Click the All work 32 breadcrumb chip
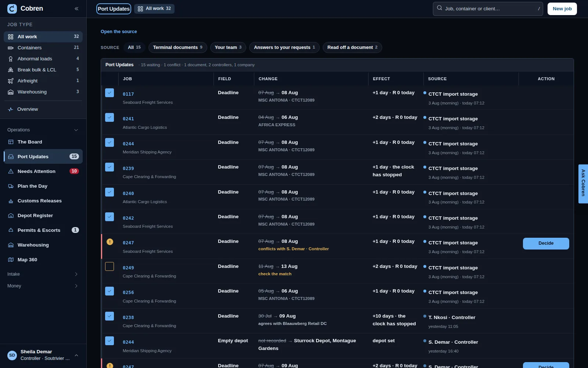Screen dimensions: 588x368 coord(154,9)
